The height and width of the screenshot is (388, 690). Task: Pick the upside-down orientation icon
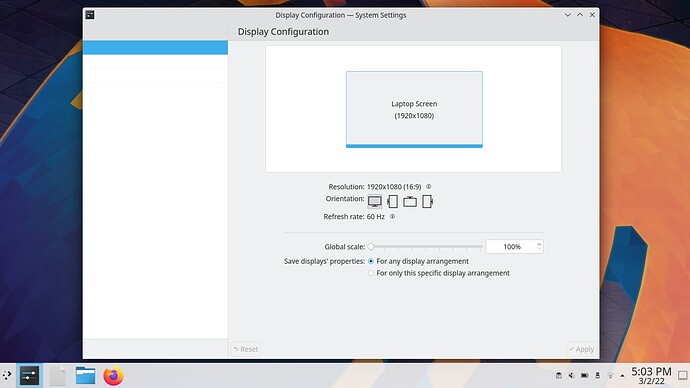[410, 201]
